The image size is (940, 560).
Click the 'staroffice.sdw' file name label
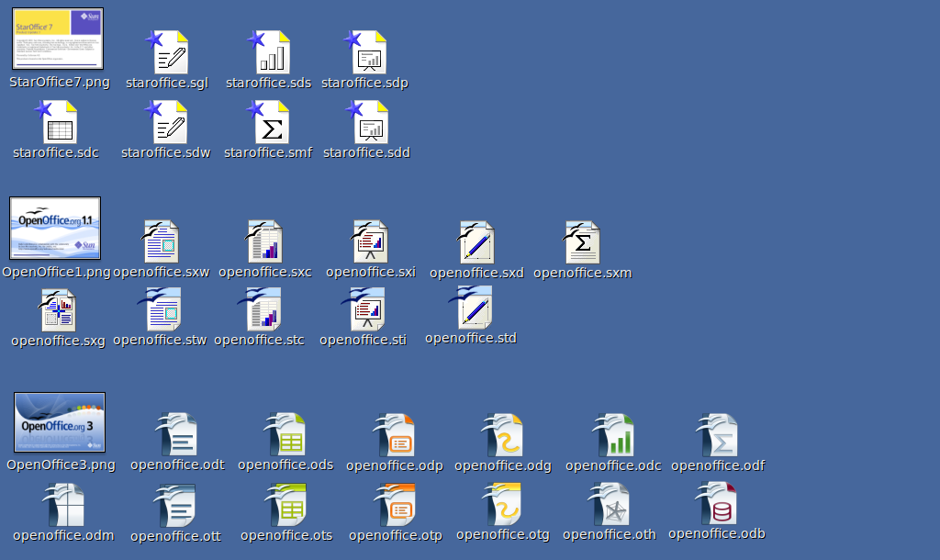[x=166, y=152]
